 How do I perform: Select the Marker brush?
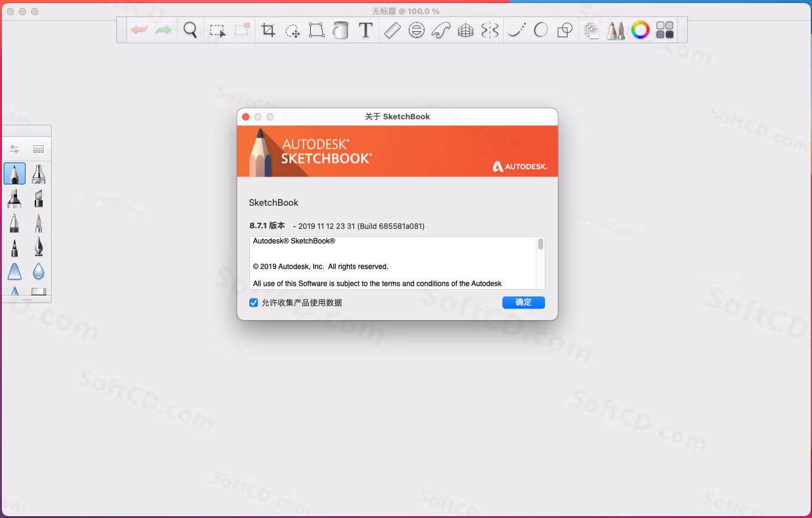pos(15,198)
